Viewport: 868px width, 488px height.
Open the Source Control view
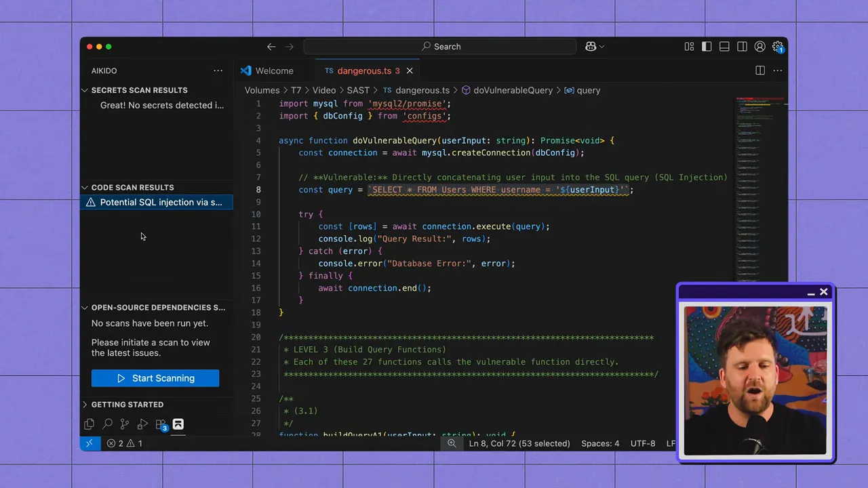(x=124, y=424)
